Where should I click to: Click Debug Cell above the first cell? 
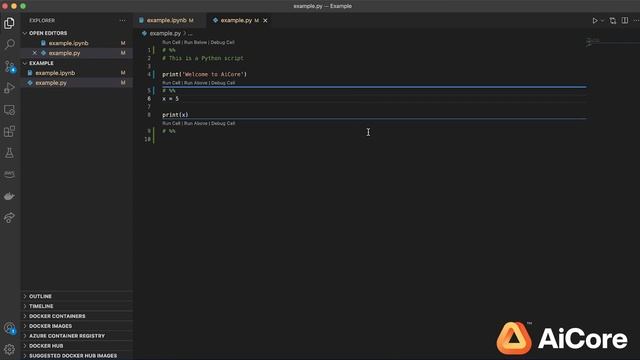click(222, 42)
